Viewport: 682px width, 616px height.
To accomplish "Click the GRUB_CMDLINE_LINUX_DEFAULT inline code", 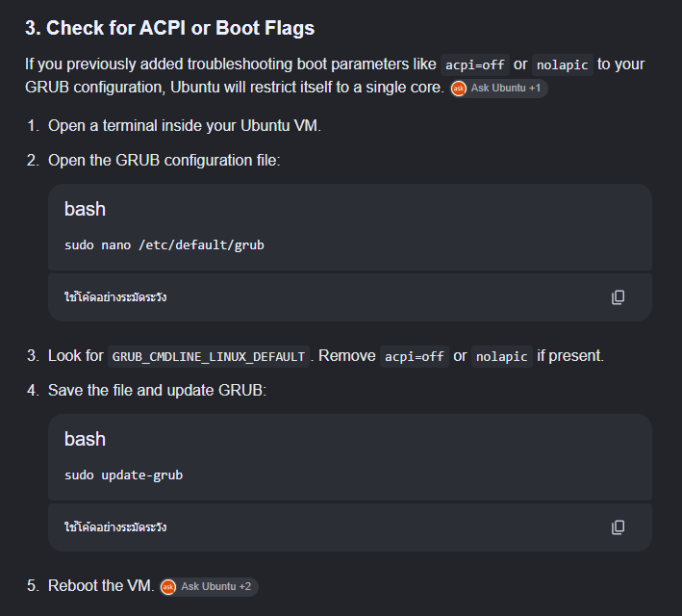I will point(209,356).
